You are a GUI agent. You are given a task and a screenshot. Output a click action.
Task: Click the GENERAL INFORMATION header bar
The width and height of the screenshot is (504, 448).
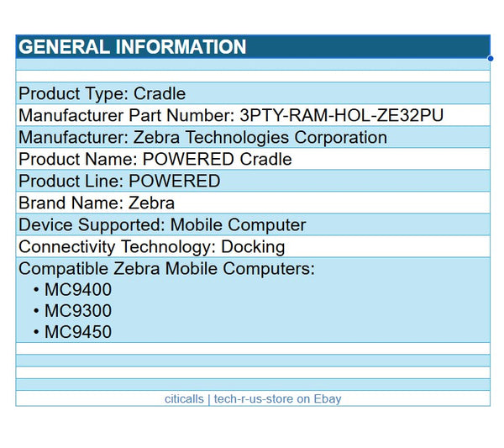[252, 46]
